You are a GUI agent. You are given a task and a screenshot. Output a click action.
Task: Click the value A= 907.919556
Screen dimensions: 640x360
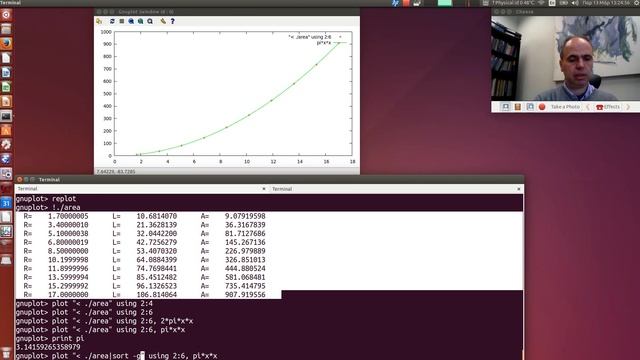click(x=233, y=295)
